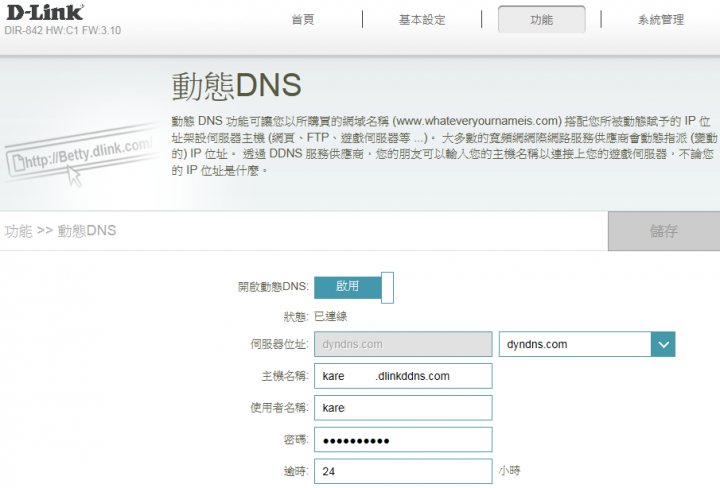The image size is (720, 488).
Task: Select the 功能 tab
Action: click(x=541, y=19)
